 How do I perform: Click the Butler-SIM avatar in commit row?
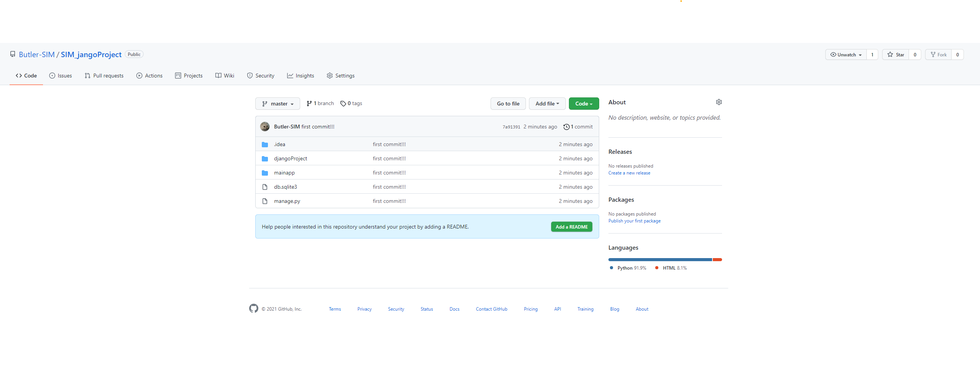click(265, 127)
